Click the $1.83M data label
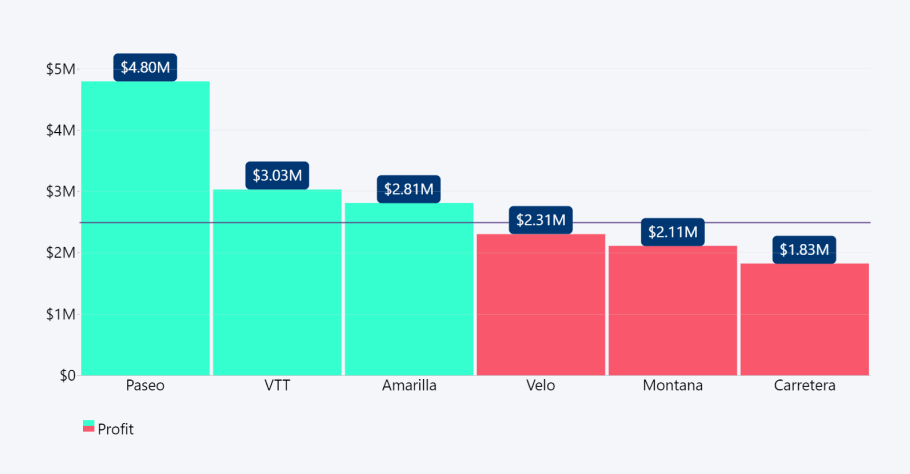 804,249
